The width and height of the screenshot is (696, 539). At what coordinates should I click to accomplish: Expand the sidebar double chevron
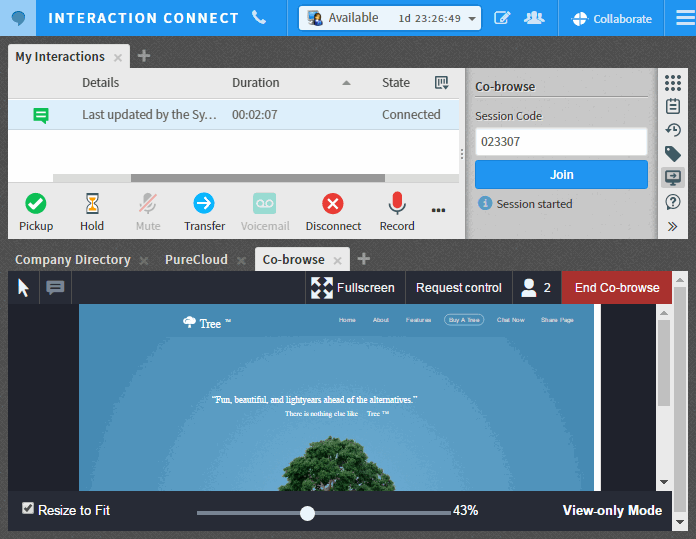(673, 226)
